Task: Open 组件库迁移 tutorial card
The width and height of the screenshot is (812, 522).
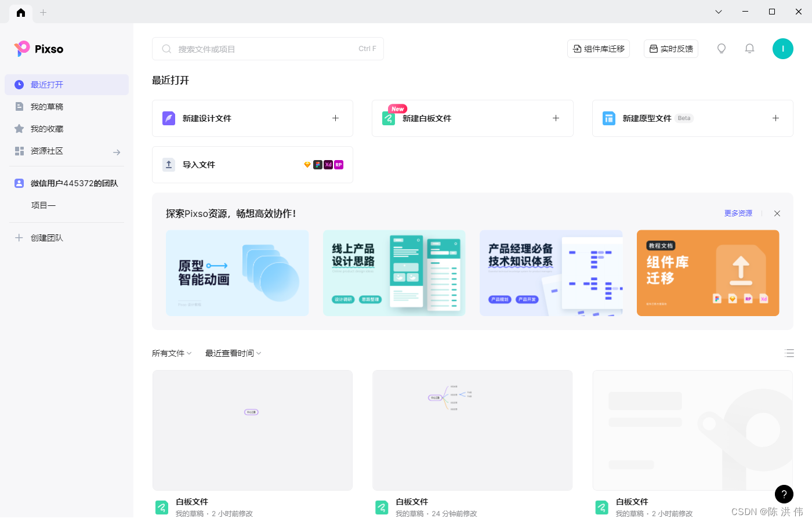Action: (708, 273)
